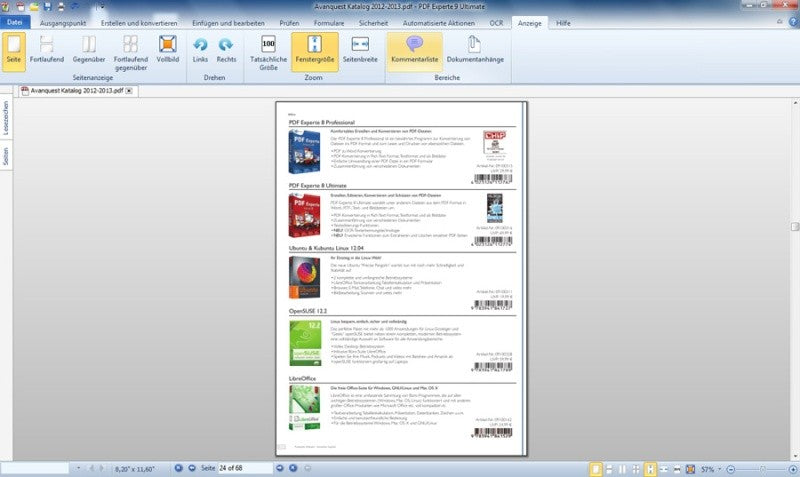Toggle fit-to-window status bar icon
This screenshot has height=477, width=800.
coord(650,469)
